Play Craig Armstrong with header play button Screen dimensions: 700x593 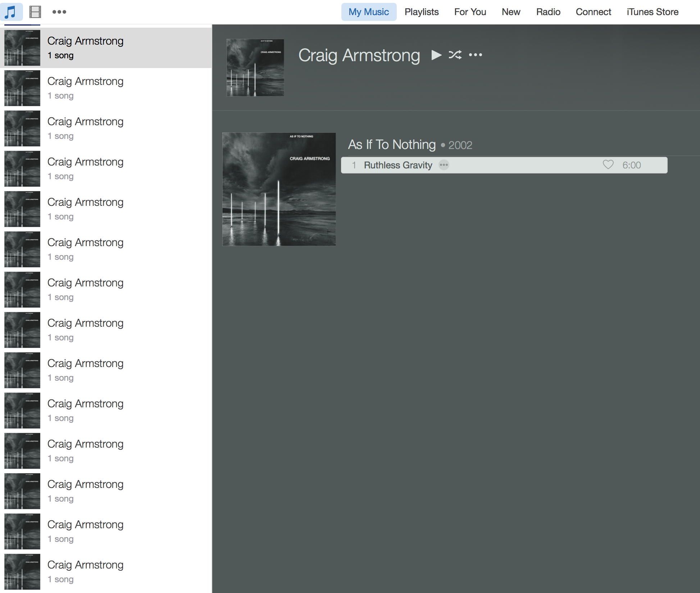pyautogui.click(x=436, y=55)
